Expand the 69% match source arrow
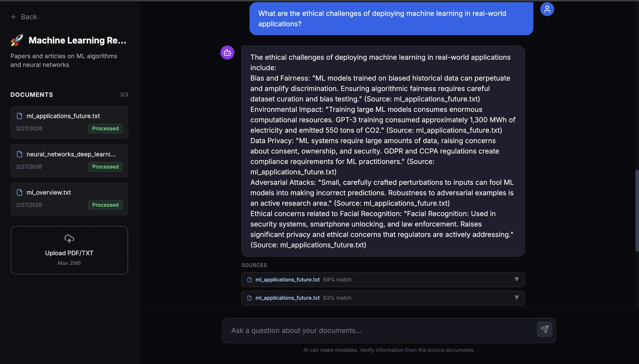Viewport: 639px width, 364px height. [516, 280]
